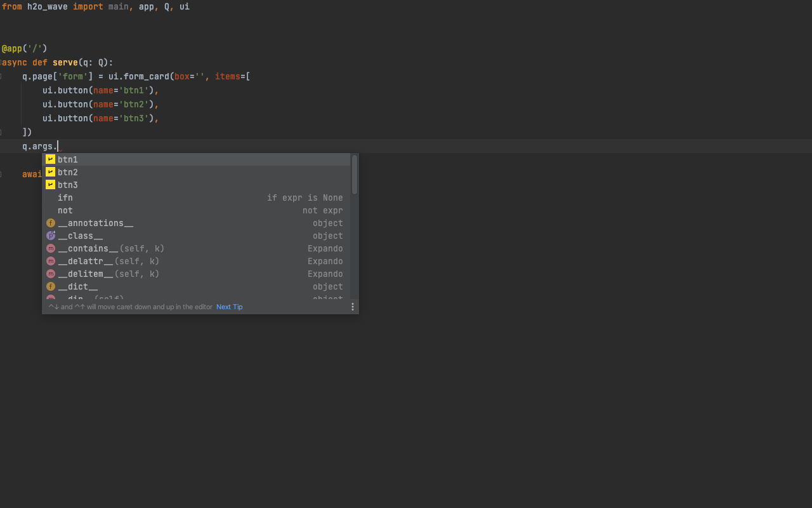This screenshot has width=812, height=508.
Task: Click the yellow icon beside btn1 suggestion
Action: pyautogui.click(x=50, y=159)
